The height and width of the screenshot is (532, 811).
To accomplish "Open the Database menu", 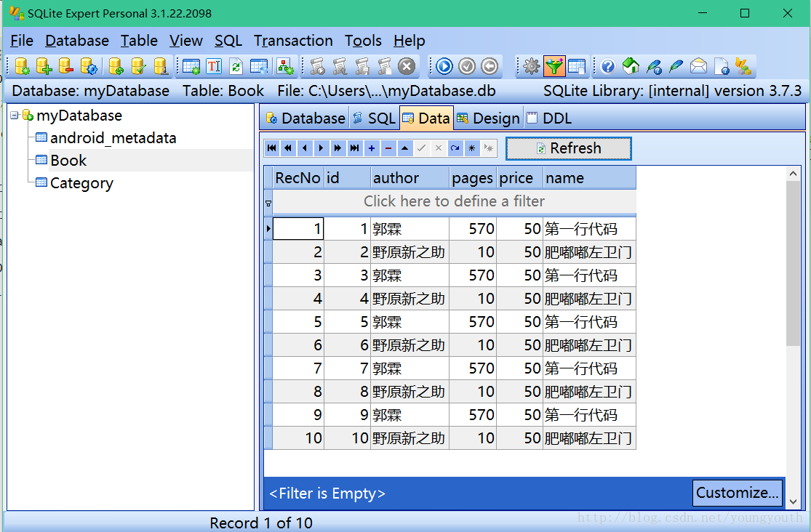I will tap(77, 41).
